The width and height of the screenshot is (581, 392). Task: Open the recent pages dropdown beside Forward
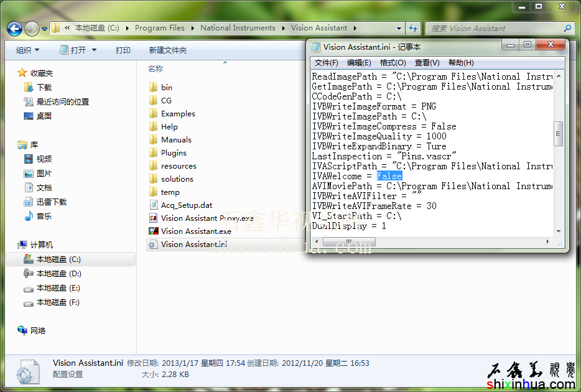point(44,29)
